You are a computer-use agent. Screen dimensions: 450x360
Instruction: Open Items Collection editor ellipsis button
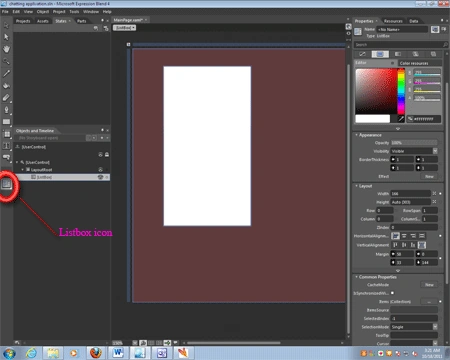coord(429,302)
